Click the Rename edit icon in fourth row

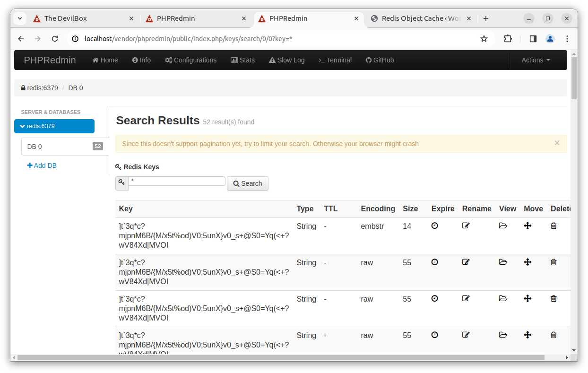tap(466, 335)
